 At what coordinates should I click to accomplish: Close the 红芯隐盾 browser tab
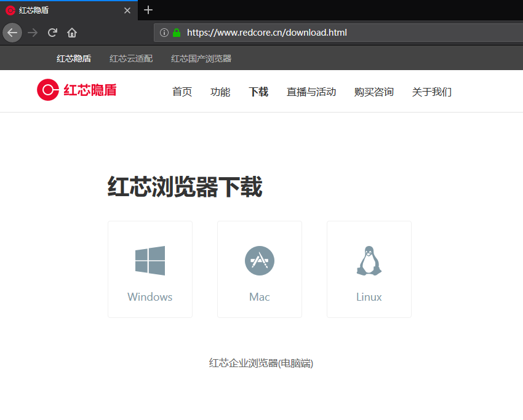[x=127, y=10]
